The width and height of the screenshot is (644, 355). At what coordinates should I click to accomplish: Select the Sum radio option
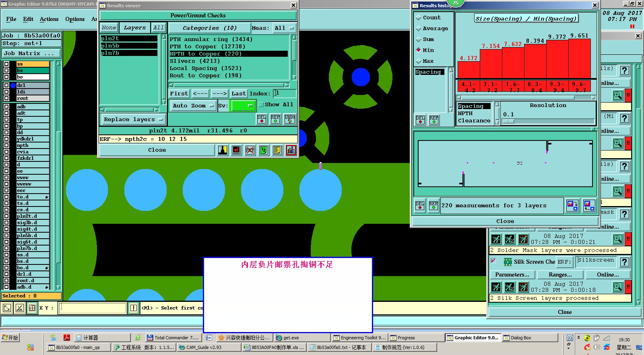pyautogui.click(x=419, y=39)
